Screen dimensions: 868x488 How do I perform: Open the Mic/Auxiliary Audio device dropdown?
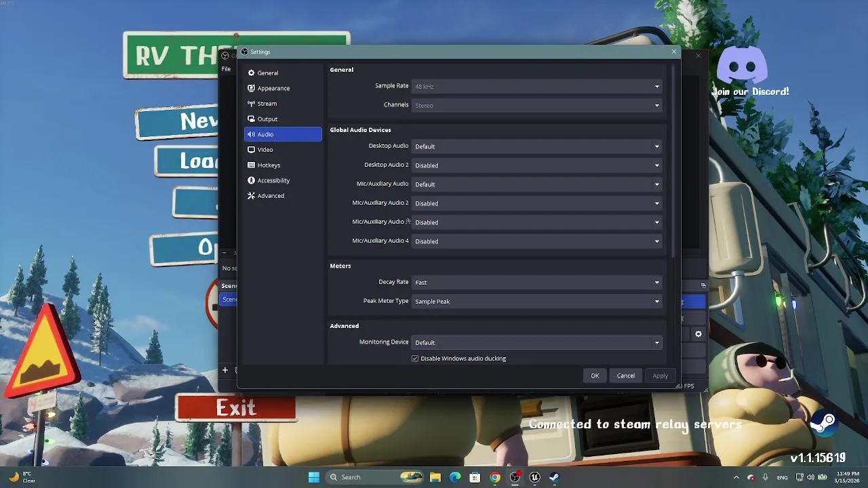(536, 184)
